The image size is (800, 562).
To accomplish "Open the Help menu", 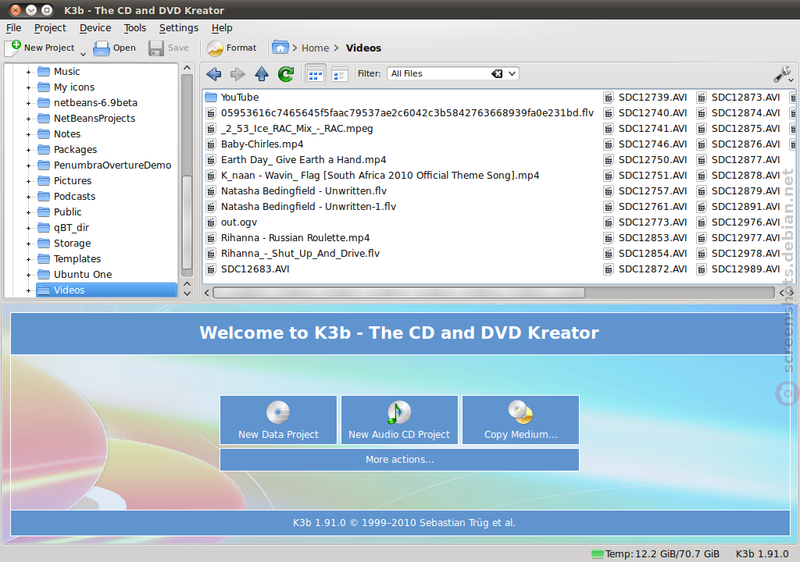I will 222,28.
